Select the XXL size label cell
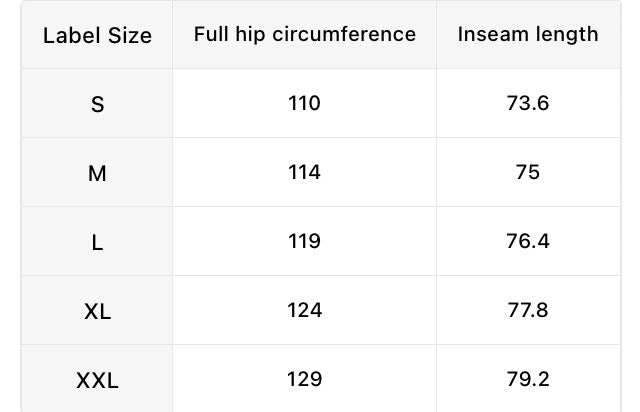 pos(97,381)
